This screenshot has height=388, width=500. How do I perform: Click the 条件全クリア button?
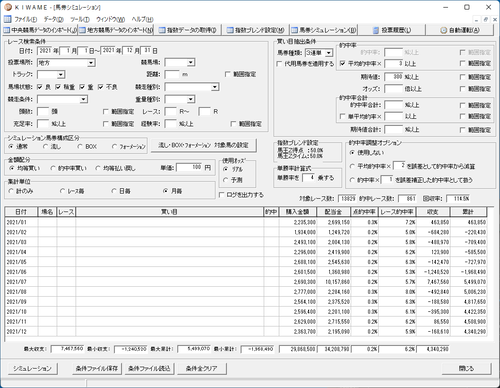tap(201, 369)
